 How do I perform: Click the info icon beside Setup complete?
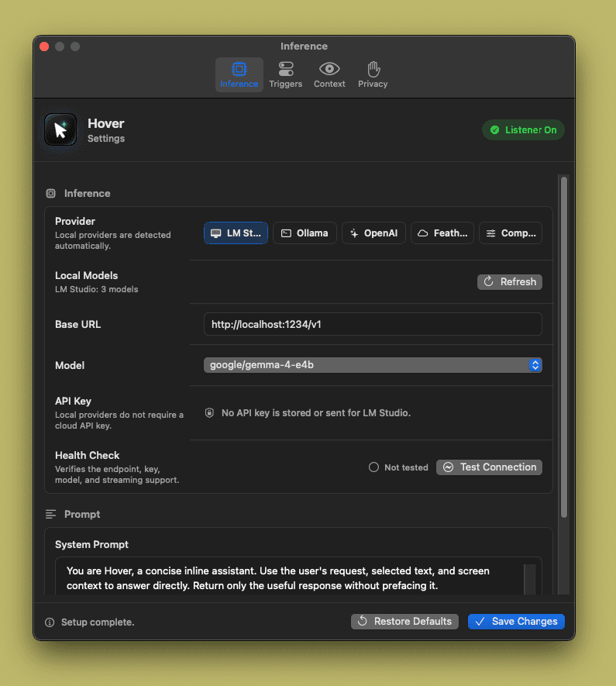[x=50, y=622]
